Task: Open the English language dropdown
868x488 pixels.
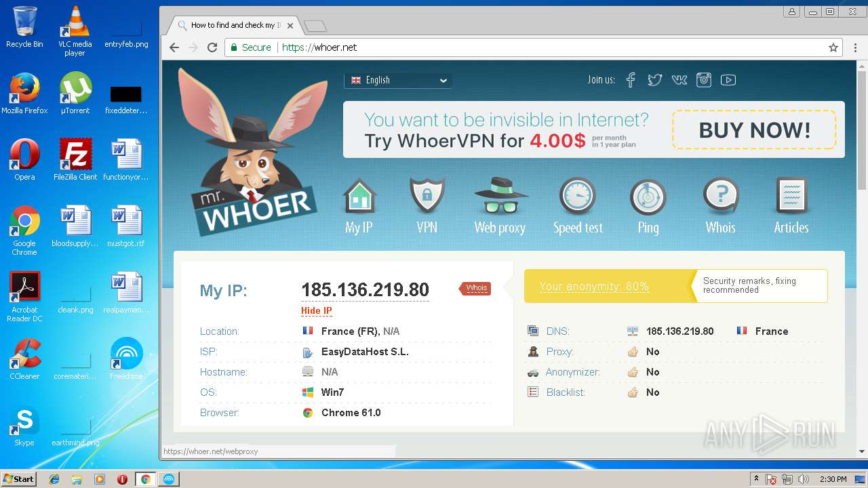Action: click(398, 80)
